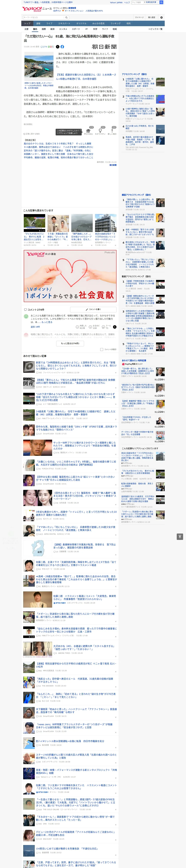186x868 pixels.
Task: Click the blue search button in the top bar
Action: tap(161, 2)
